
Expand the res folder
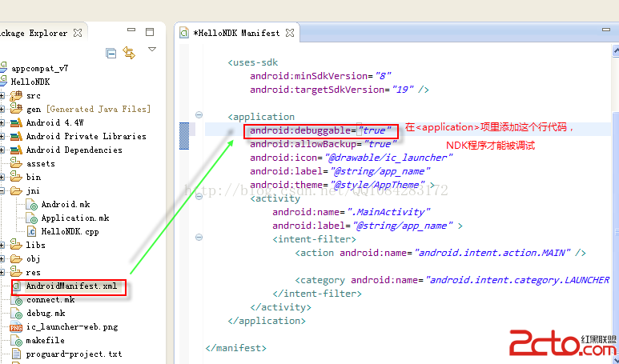pos(2,272)
